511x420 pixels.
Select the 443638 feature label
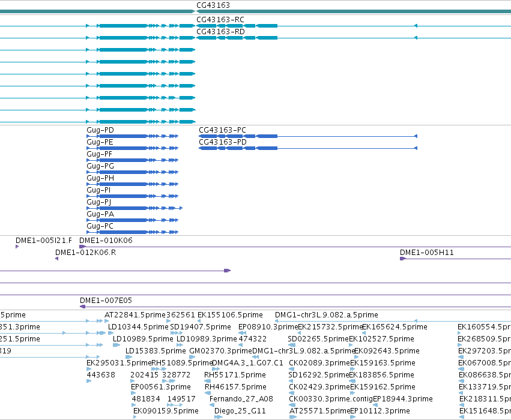point(101,375)
